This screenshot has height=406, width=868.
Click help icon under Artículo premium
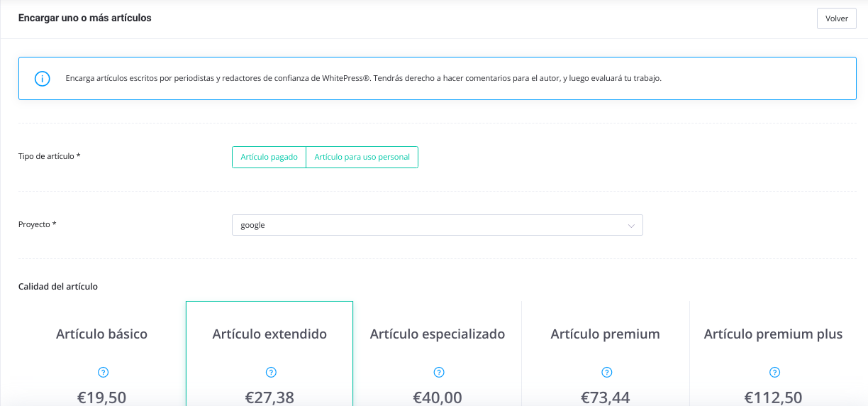coord(606,372)
